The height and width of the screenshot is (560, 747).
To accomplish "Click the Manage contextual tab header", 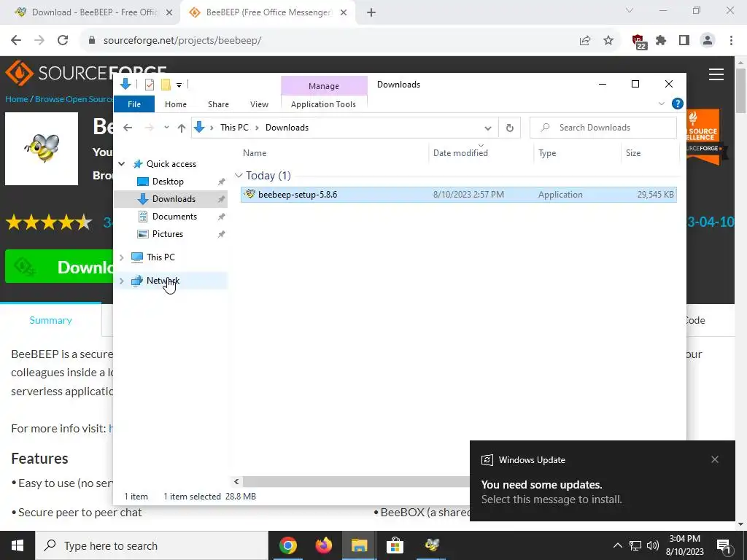I will pos(324,86).
